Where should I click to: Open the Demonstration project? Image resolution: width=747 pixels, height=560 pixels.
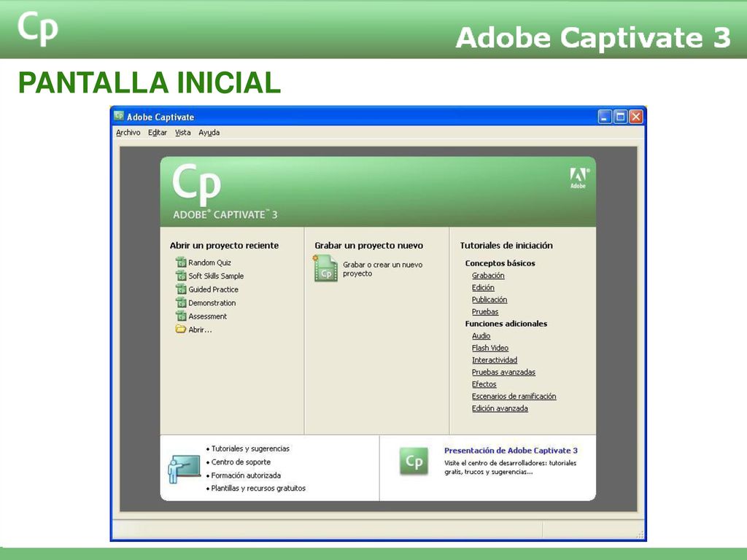pyautogui.click(x=212, y=303)
